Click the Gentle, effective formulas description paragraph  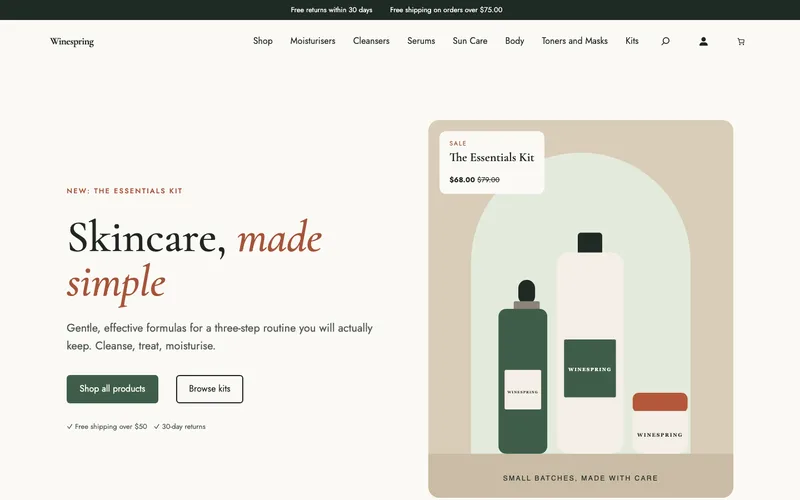click(x=219, y=337)
